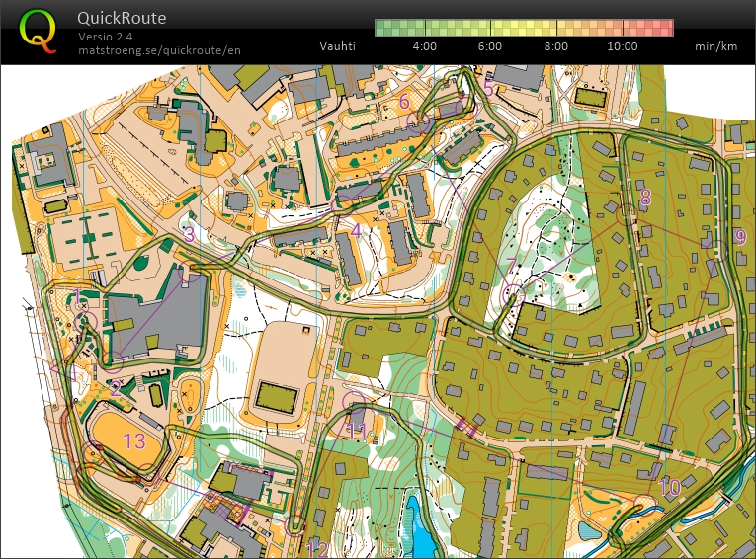This screenshot has height=559, width=756.
Task: Click control number 4 on the map
Action: 355,231
